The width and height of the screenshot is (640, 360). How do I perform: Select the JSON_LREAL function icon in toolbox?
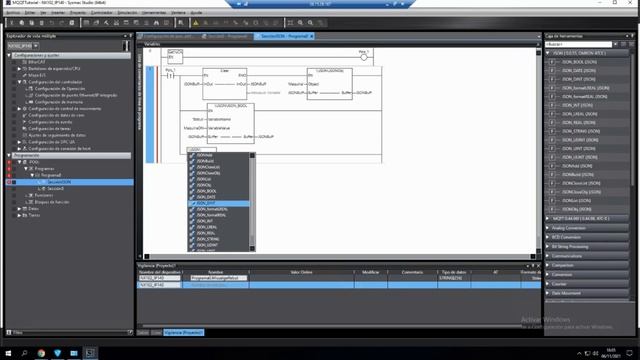(x=552, y=114)
